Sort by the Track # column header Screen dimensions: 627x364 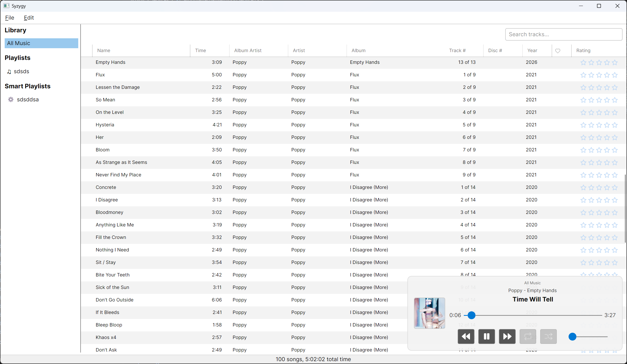click(457, 51)
